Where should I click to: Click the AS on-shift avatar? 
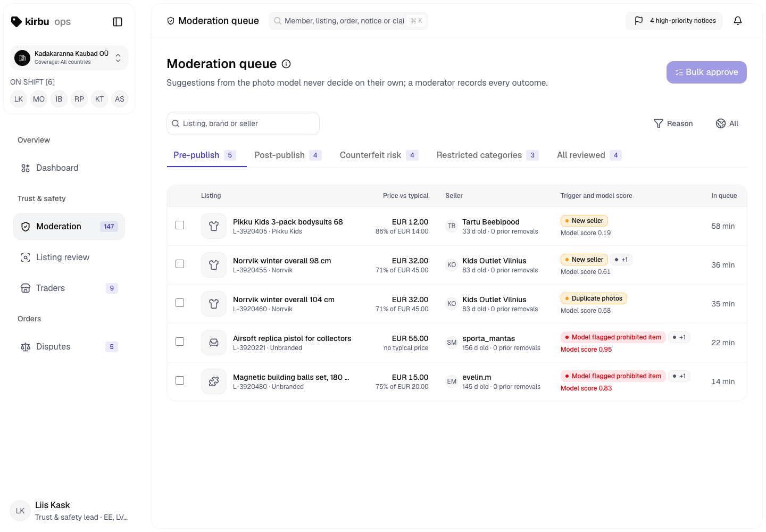[x=120, y=99]
